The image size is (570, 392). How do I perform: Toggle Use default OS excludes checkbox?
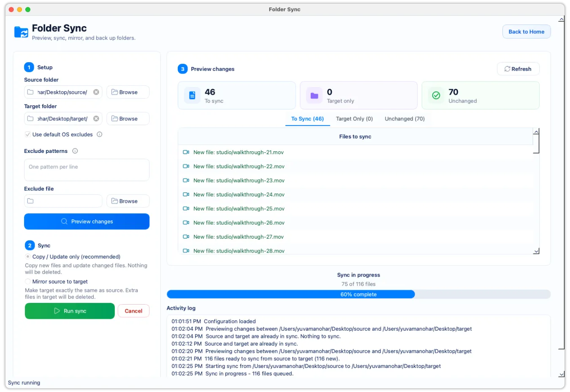coord(27,134)
